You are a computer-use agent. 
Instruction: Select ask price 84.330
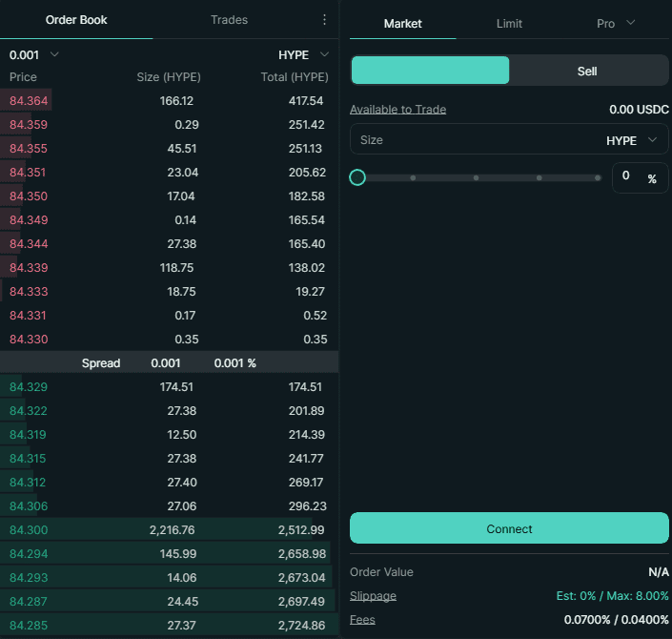[29, 340]
